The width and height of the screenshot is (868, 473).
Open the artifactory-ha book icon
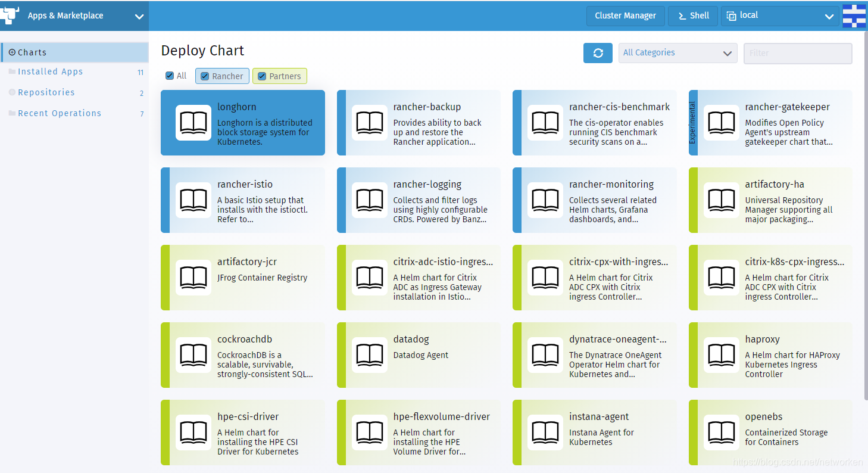(x=722, y=200)
